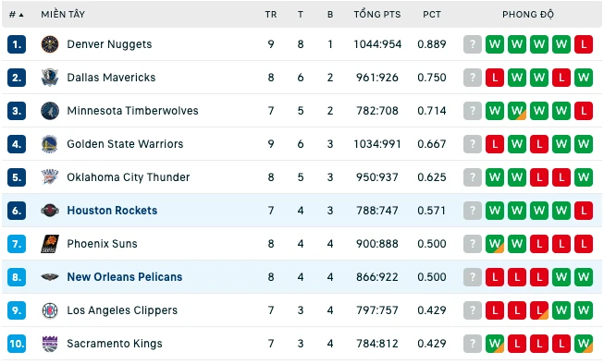The image size is (604, 364).
Task: Click the MIỀN TÂY column header
Action: [x=63, y=15]
